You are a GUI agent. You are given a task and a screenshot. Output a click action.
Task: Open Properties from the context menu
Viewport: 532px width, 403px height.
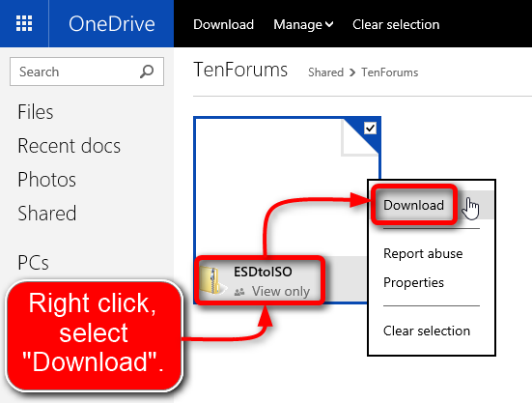click(413, 282)
